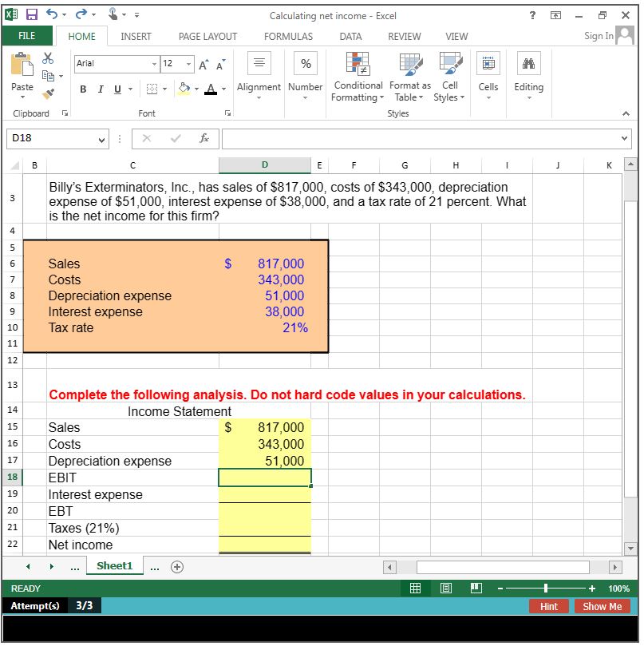Click the Show Me button
This screenshot has height=646, width=644.
click(x=603, y=606)
